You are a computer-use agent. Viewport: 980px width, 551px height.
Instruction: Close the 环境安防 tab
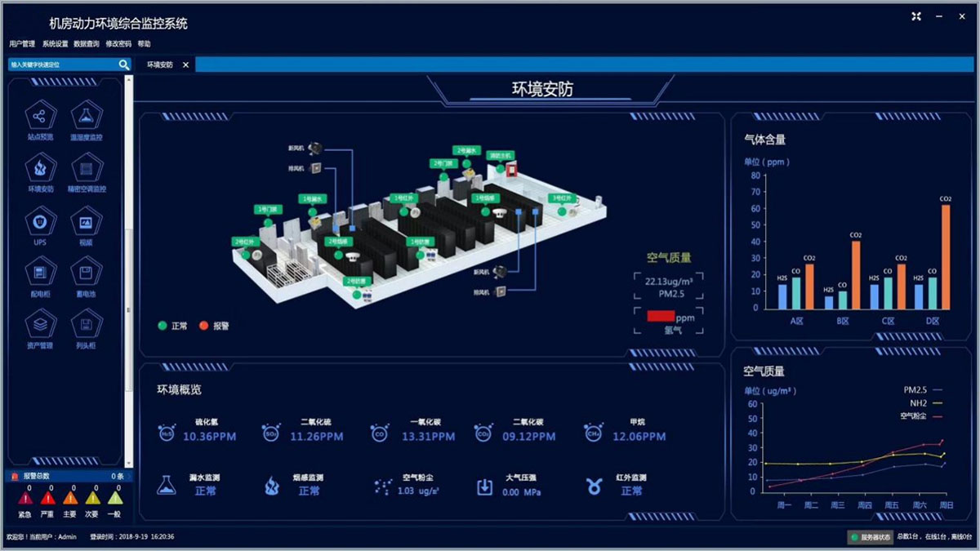(x=185, y=64)
